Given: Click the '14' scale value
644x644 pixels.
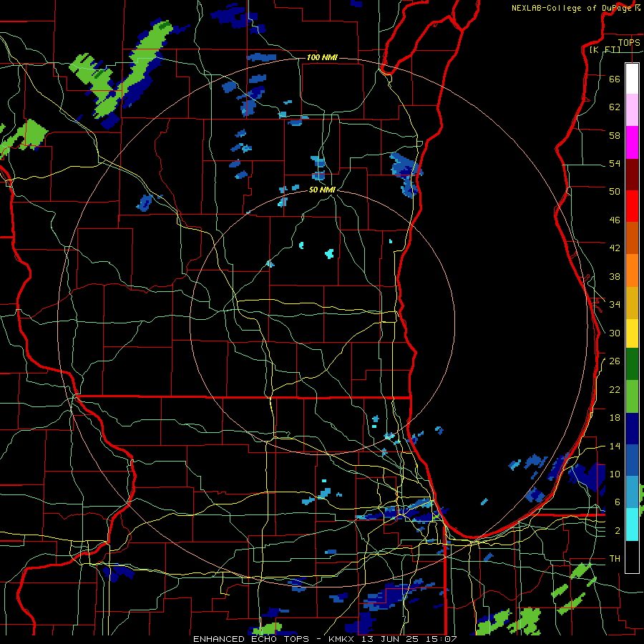Looking at the screenshot, I should pyautogui.click(x=615, y=446).
